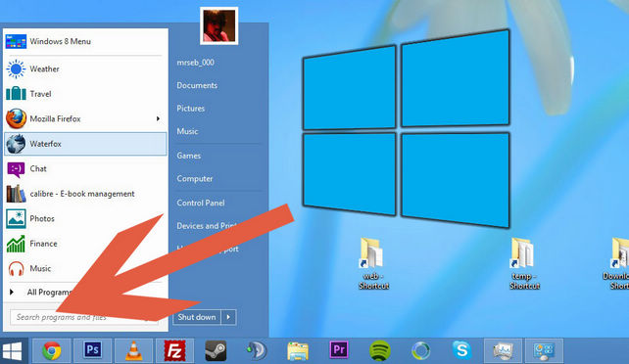
Task: Open Windows 8 Menu entry
Action: [85, 41]
